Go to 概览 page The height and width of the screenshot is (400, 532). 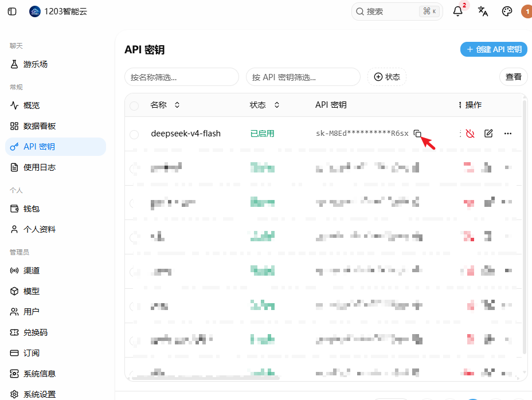point(56,105)
